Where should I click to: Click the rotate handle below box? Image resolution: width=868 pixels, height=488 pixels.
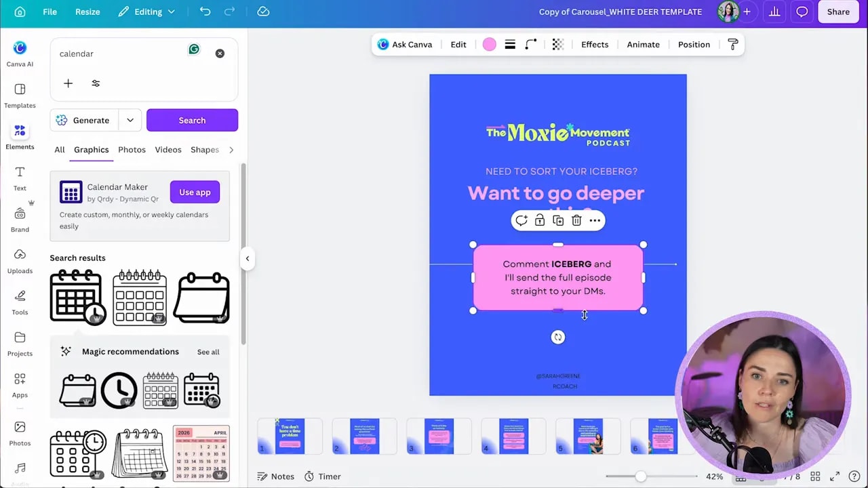[557, 337]
